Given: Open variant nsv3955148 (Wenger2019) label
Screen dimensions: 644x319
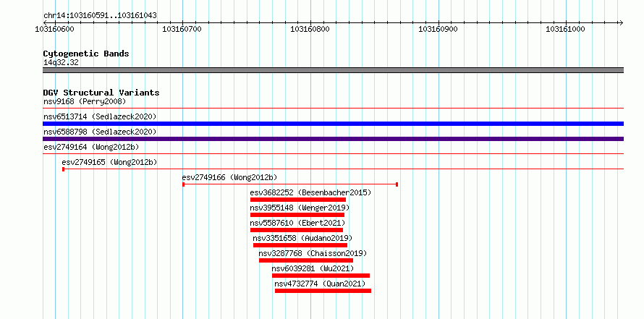Looking at the screenshot, I should pos(300,208).
